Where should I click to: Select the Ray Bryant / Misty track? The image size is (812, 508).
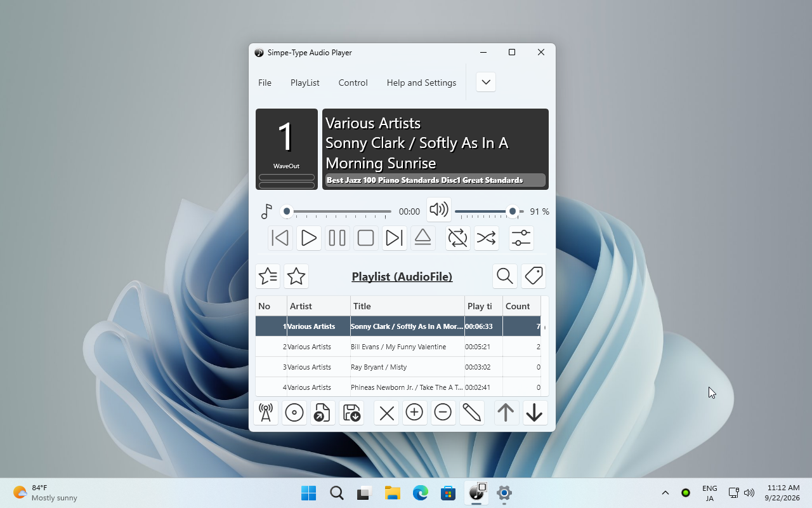(398, 367)
